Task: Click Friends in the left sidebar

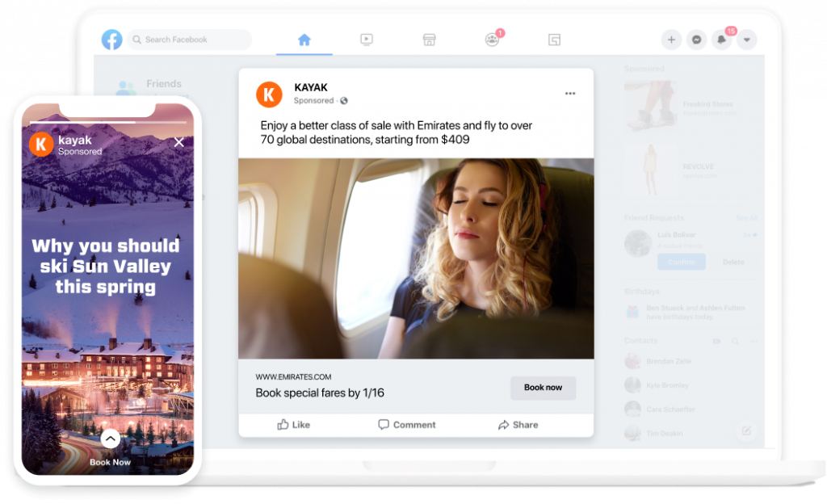Action: coord(163,84)
